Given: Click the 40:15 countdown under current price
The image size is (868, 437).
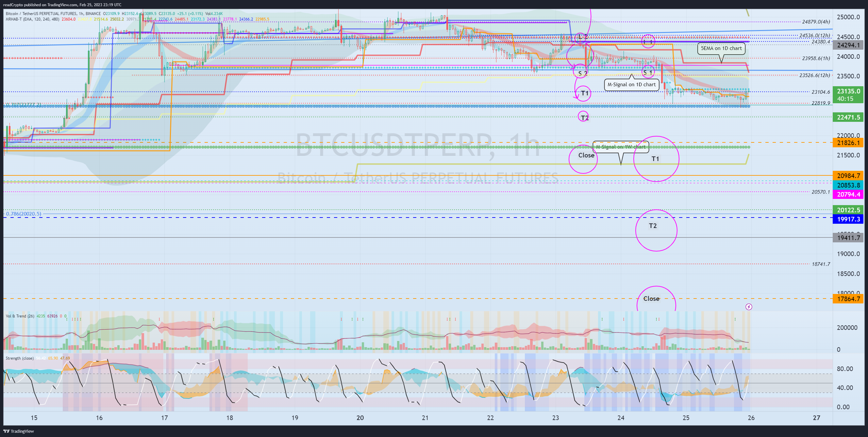Looking at the screenshot, I should [845, 99].
